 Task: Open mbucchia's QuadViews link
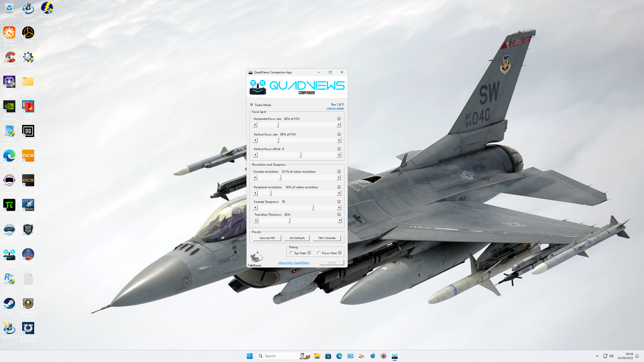pyautogui.click(x=294, y=262)
